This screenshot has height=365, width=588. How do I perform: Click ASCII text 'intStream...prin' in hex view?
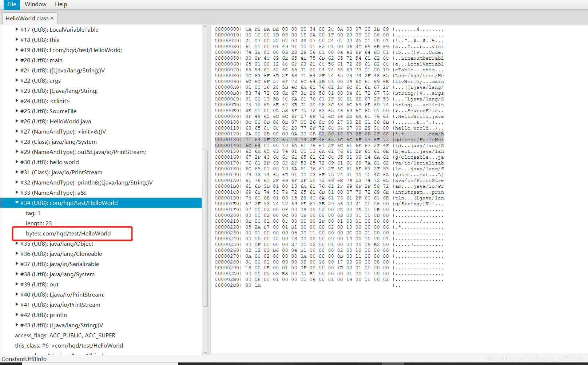pyautogui.click(x=420, y=192)
